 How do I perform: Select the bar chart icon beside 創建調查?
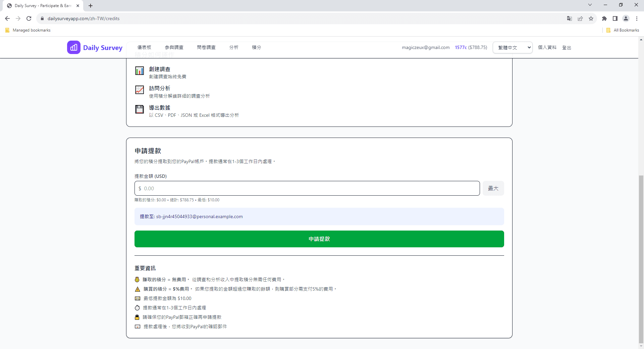pos(139,71)
